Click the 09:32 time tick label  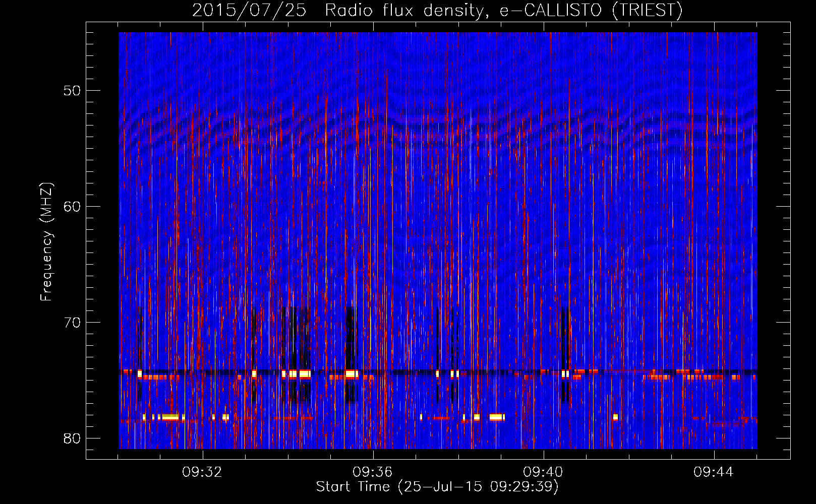tap(202, 472)
